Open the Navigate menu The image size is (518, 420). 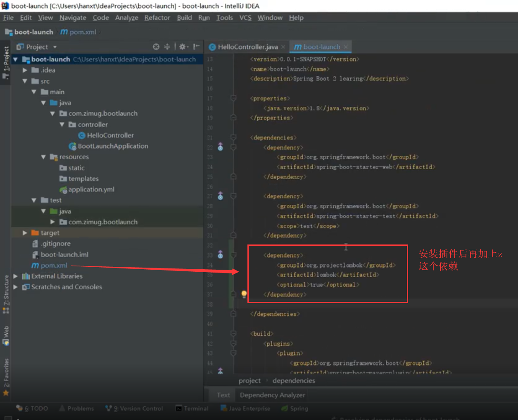pos(73,18)
